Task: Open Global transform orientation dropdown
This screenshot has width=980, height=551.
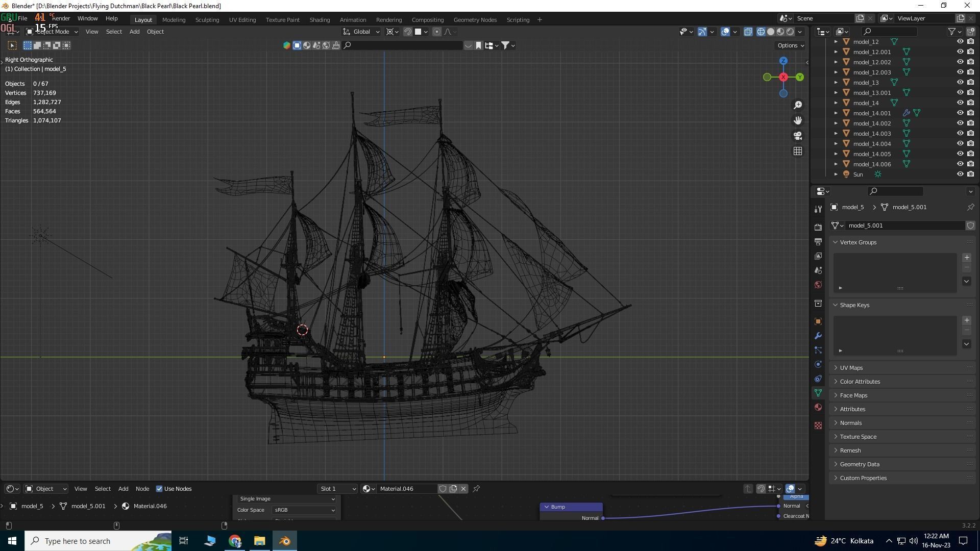Action: pyautogui.click(x=361, y=32)
